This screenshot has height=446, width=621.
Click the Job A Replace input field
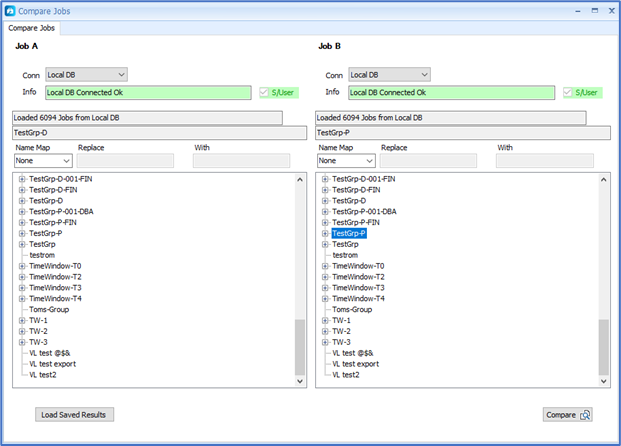tap(125, 160)
